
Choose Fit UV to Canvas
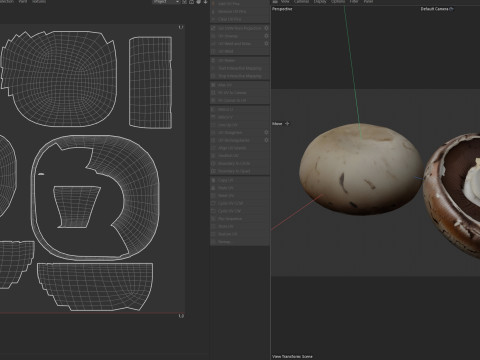click(x=240, y=93)
